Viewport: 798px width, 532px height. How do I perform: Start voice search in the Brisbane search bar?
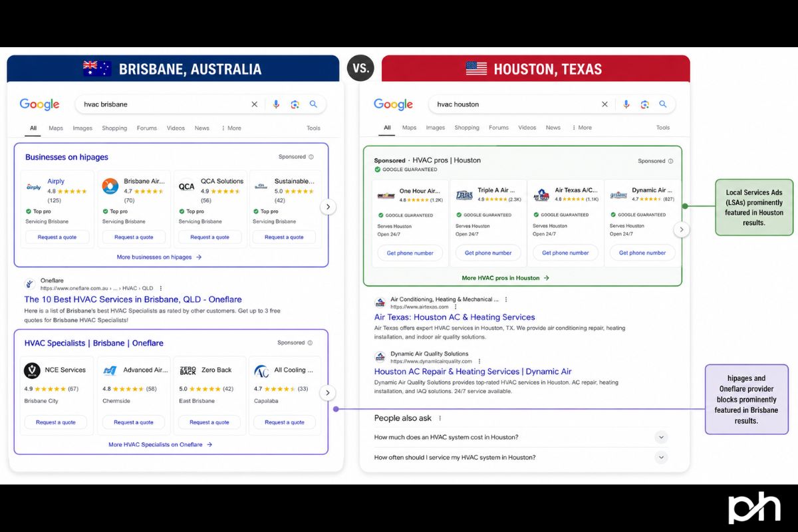[276, 104]
